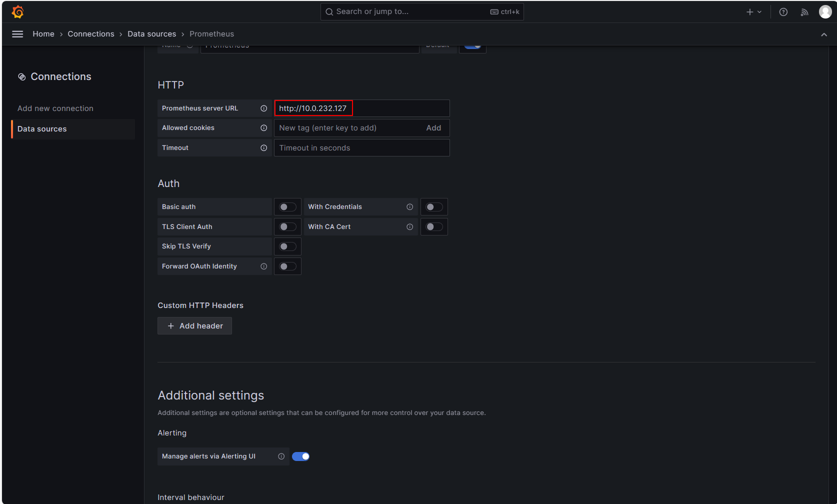Disable Manage alerts via Alerting UI
837x504 pixels.
(x=300, y=456)
